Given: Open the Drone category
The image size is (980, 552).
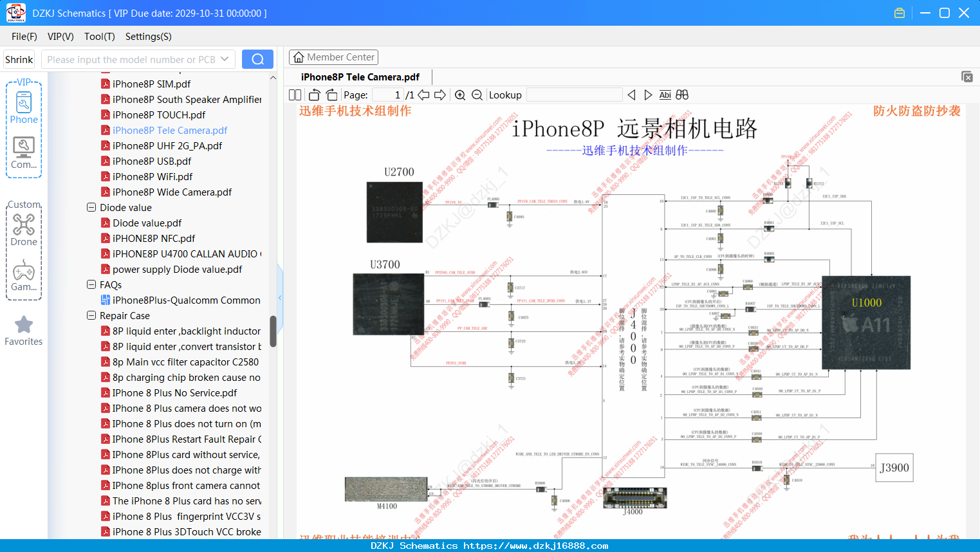Looking at the screenshot, I should pos(24,229).
